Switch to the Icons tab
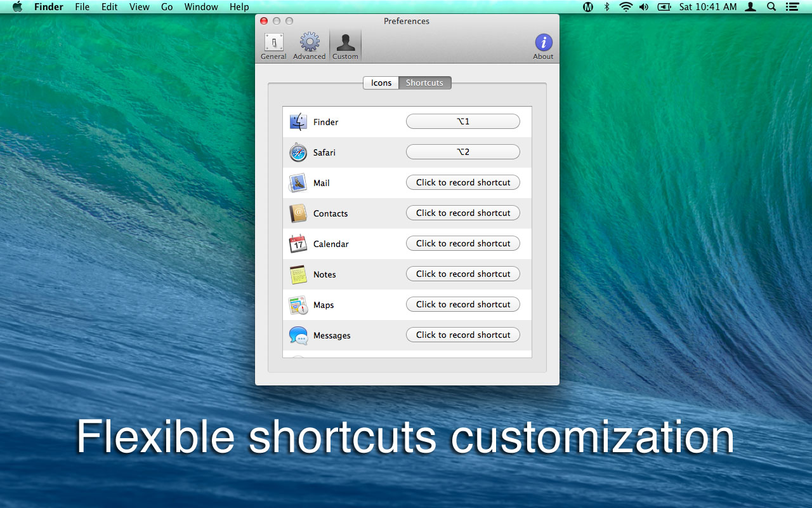This screenshot has width=812, height=508. (381, 83)
